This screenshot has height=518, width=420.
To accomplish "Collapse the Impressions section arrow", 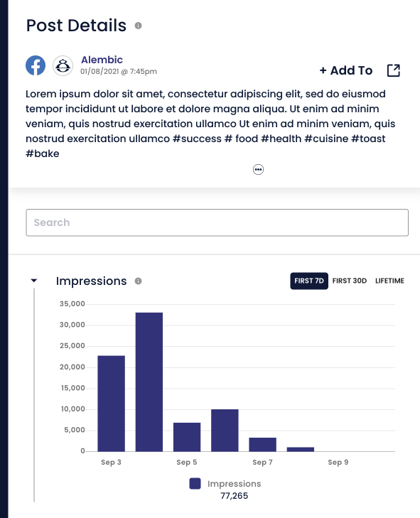I will [33, 281].
